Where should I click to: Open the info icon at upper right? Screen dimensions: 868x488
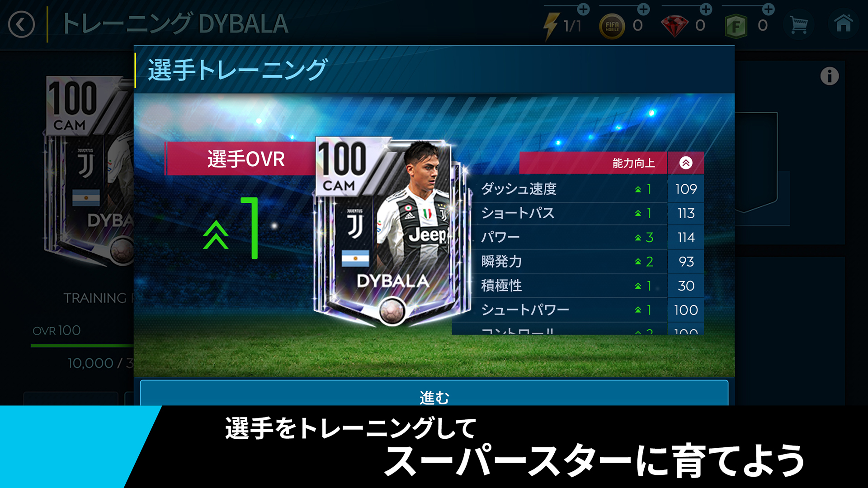click(830, 76)
